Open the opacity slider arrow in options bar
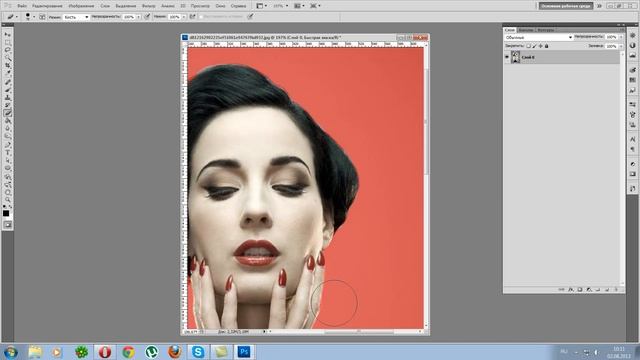640x360 pixels. 138,17
